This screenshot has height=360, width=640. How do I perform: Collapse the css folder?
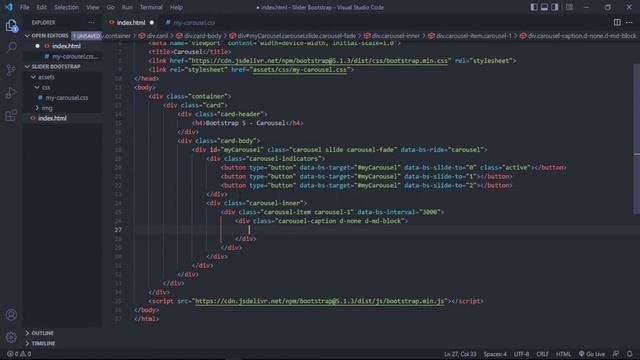point(42,87)
